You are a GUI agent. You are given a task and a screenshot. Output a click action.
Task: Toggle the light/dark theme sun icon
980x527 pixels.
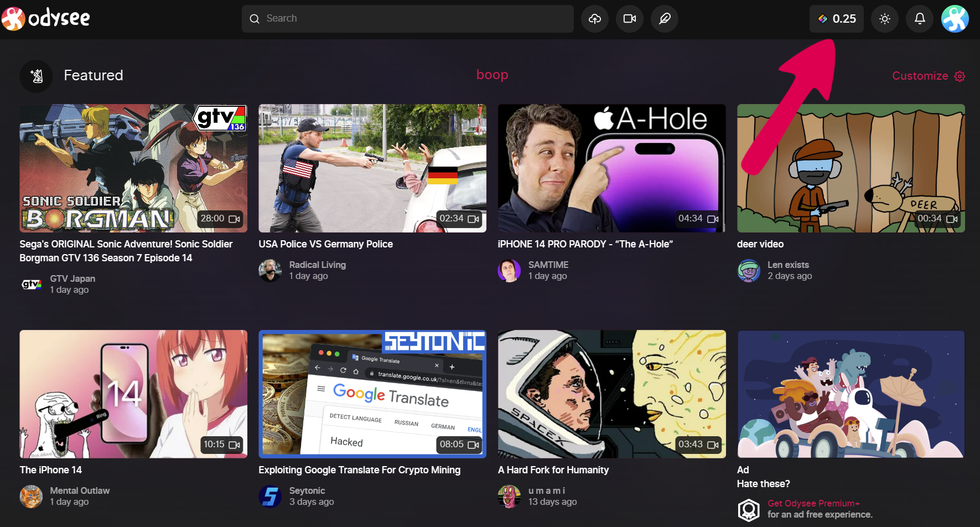pyautogui.click(x=885, y=19)
